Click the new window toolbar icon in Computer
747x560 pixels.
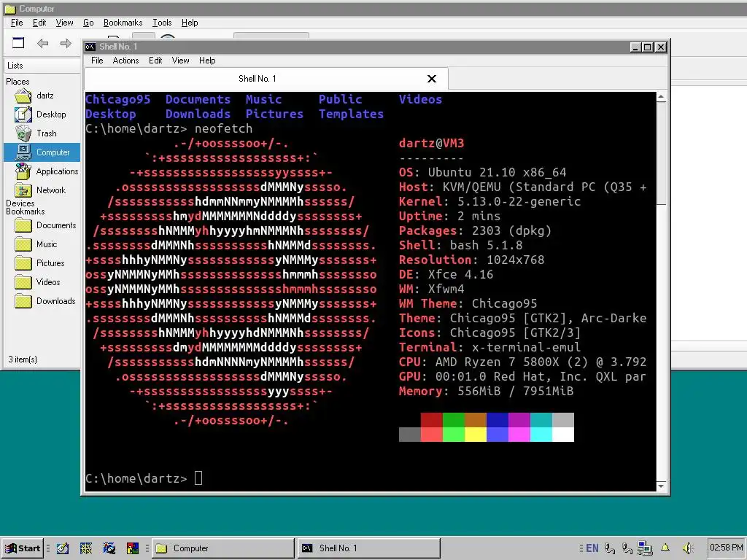pos(18,43)
